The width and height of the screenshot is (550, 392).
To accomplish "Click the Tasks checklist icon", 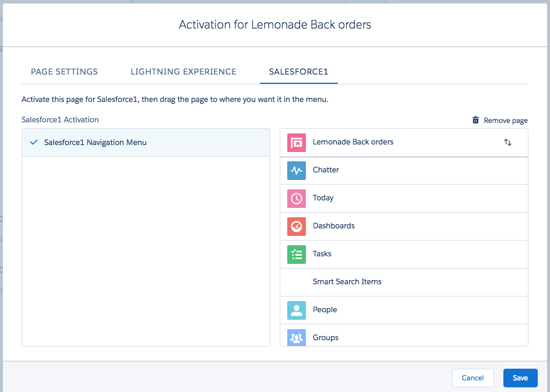I will click(x=297, y=254).
